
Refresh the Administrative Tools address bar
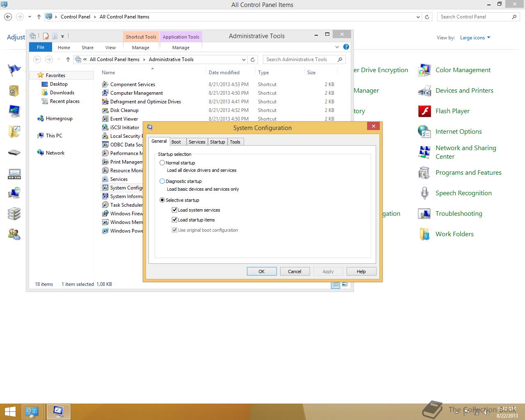pos(253,59)
